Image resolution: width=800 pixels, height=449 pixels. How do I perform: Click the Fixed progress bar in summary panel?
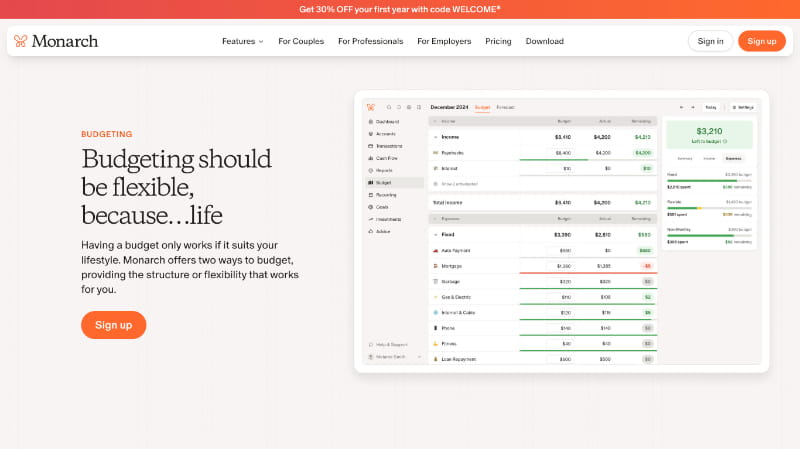[709, 181]
